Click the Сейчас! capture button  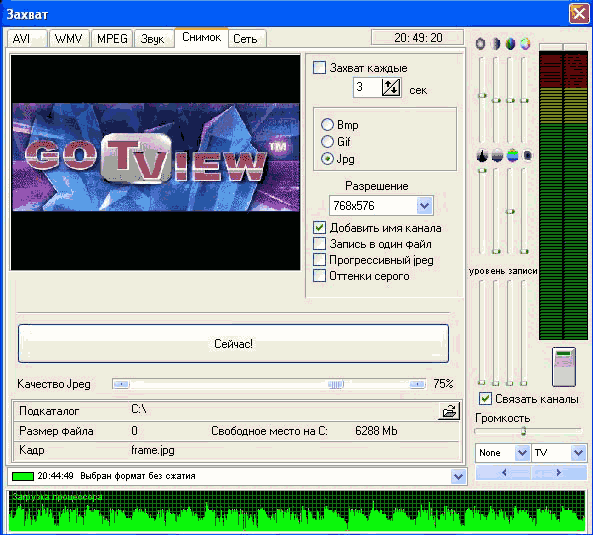(233, 343)
